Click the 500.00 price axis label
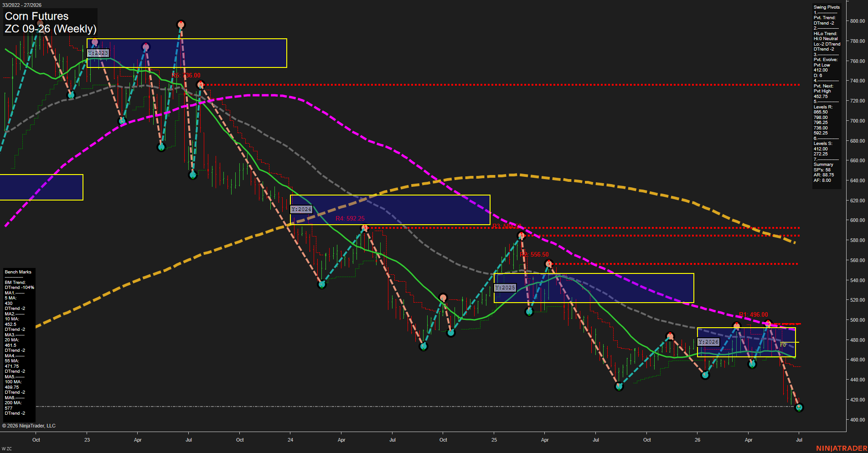 click(858, 320)
